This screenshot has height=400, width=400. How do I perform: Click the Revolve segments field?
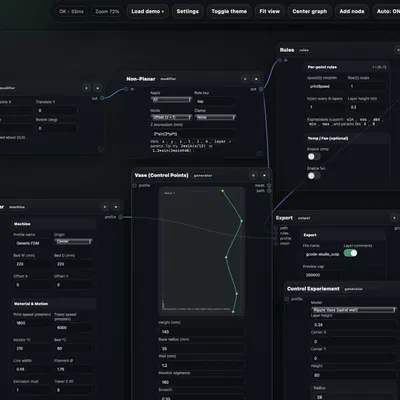coord(201,382)
